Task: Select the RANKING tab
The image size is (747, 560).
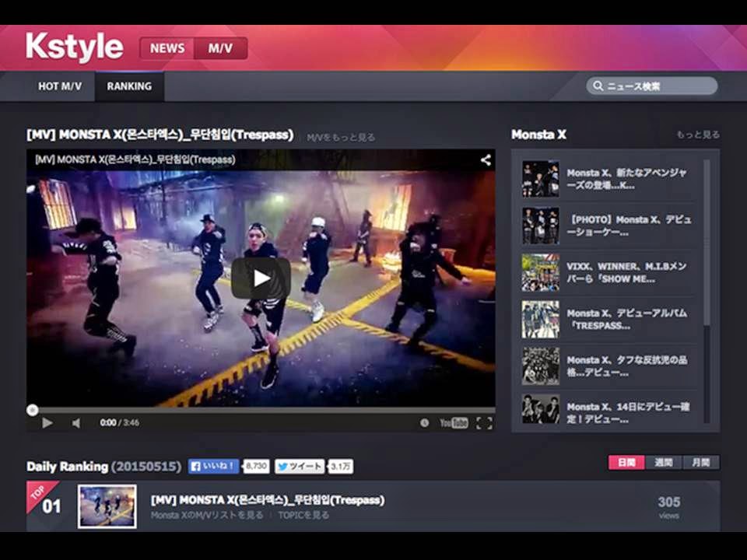Action: pos(129,86)
